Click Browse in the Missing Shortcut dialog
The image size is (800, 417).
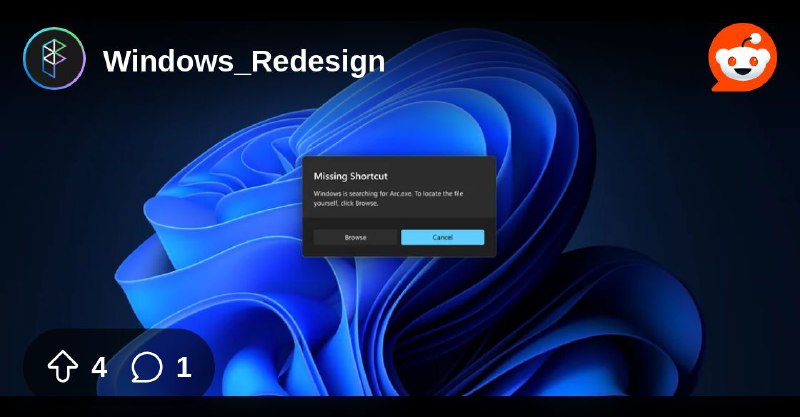tap(355, 237)
